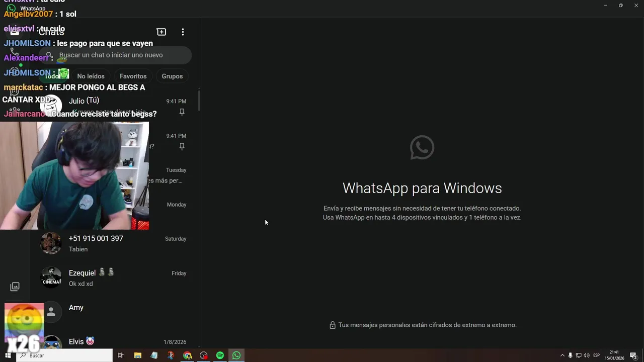Select the Grupos filter tab
The width and height of the screenshot is (644, 362).
[172, 76]
